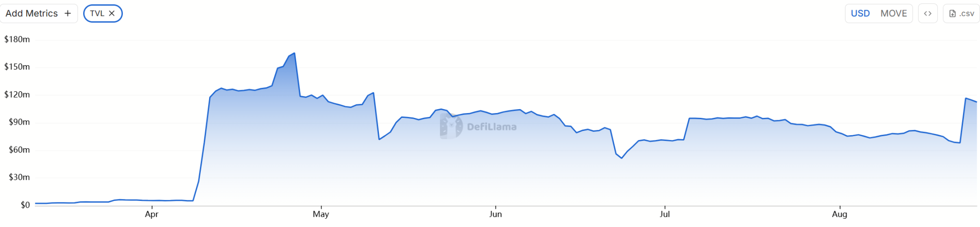Viewport: 980px width, 227px height.
Task: Click the Jul label on the time axis
Action: [x=664, y=214]
